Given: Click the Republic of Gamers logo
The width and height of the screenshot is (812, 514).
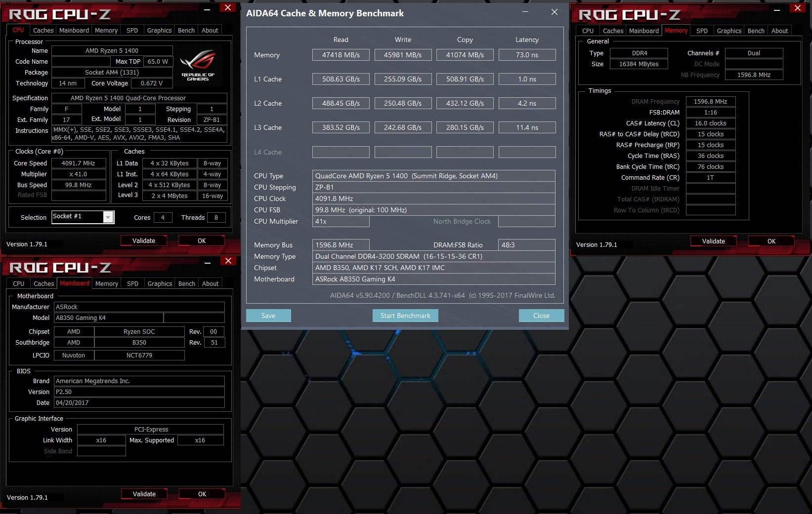Looking at the screenshot, I should click(x=198, y=64).
